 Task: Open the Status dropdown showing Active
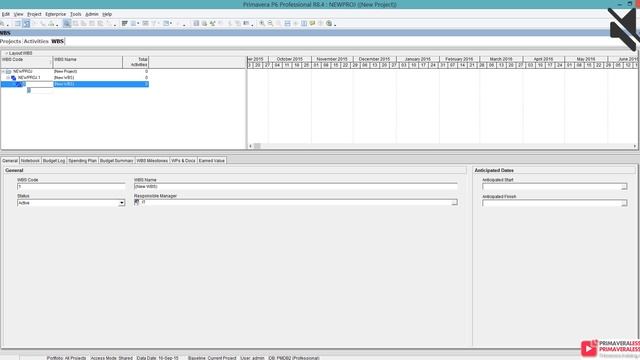122,203
